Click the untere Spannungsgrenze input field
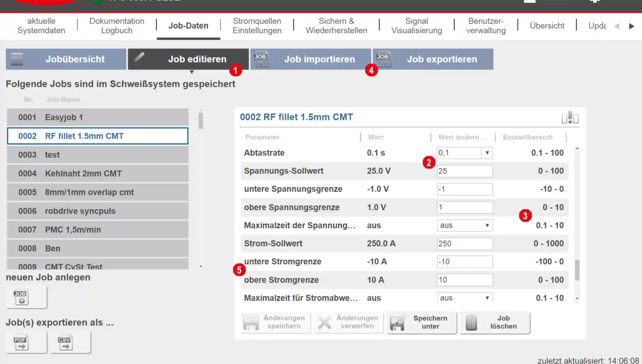 tap(465, 189)
